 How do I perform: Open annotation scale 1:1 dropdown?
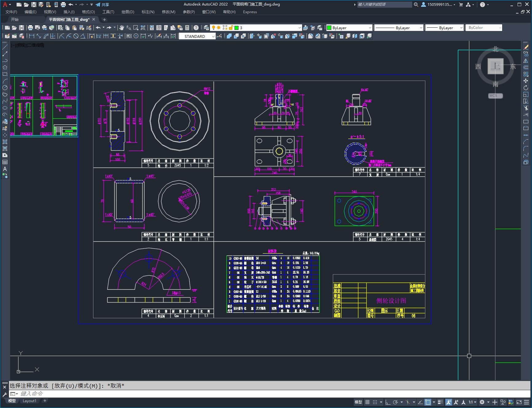tap(472, 402)
